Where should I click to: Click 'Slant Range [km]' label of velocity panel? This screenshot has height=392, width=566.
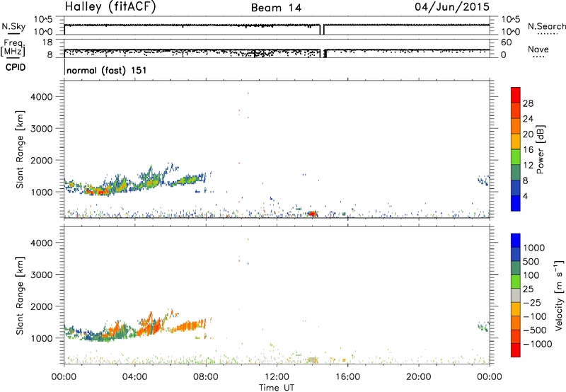20,296
